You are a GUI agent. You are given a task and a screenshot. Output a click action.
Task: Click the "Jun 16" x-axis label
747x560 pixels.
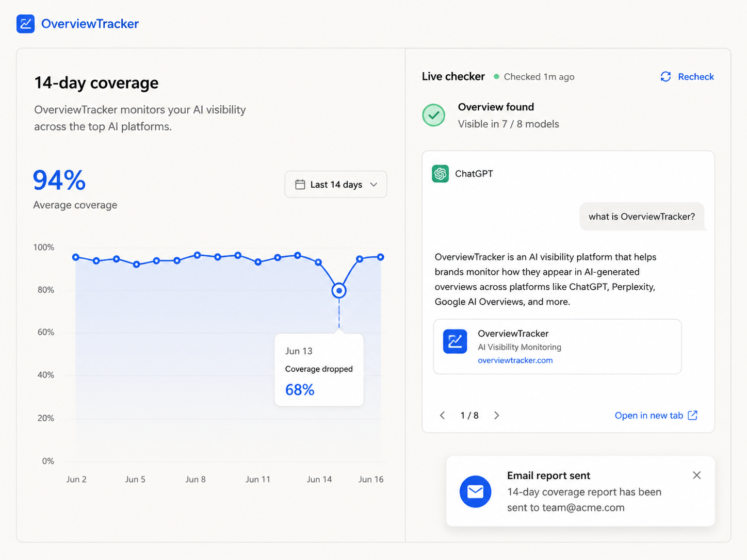click(371, 480)
